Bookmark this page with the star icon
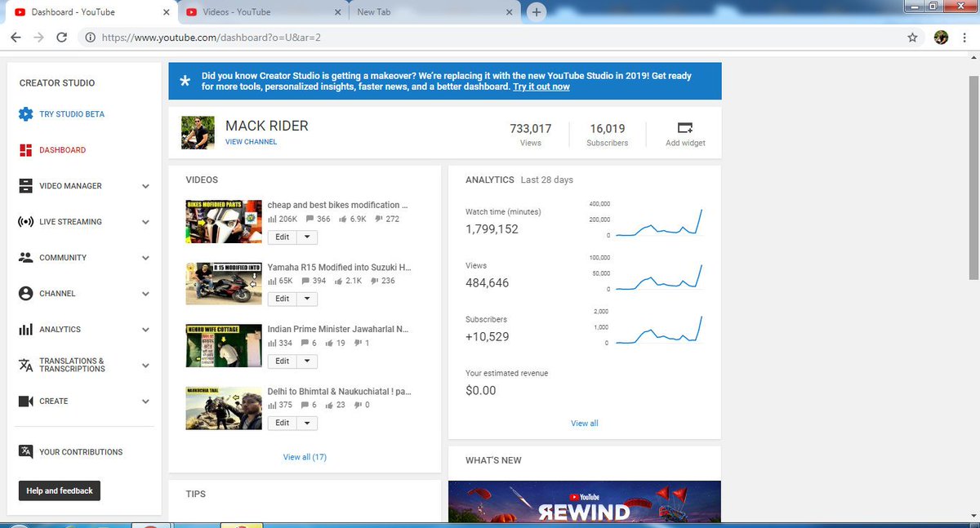Screen dimensions: 980x528 click(x=912, y=38)
